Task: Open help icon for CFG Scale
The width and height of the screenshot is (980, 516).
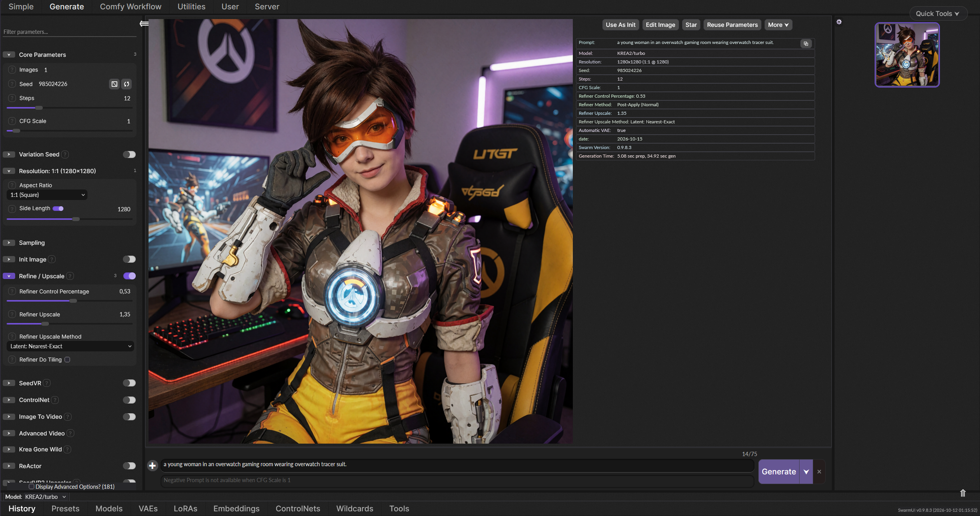Action: coord(12,121)
